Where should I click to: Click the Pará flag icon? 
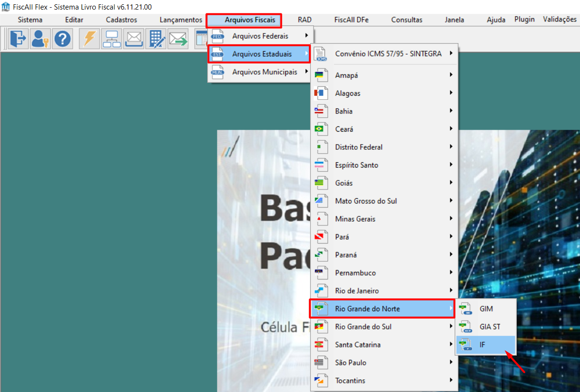[321, 237]
